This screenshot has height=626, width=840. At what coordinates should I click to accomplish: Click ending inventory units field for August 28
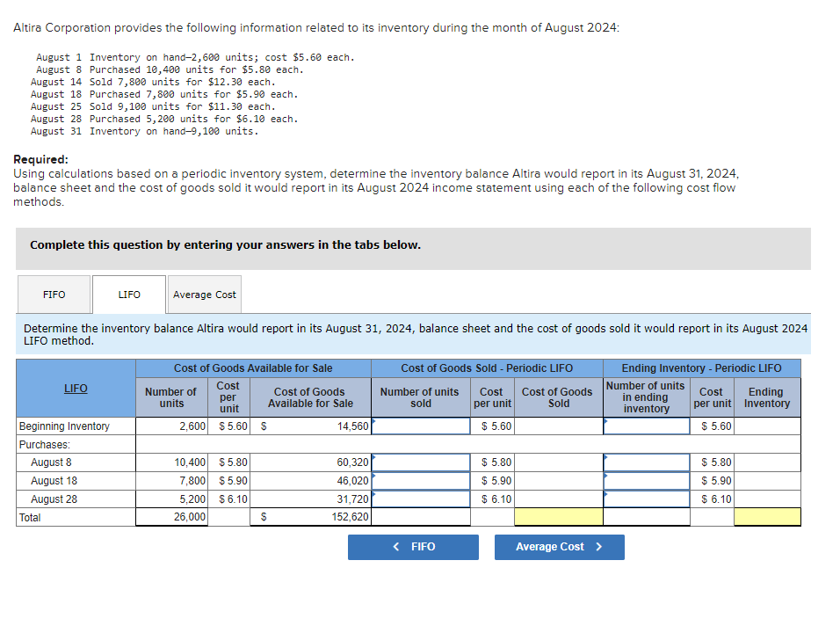(x=647, y=499)
